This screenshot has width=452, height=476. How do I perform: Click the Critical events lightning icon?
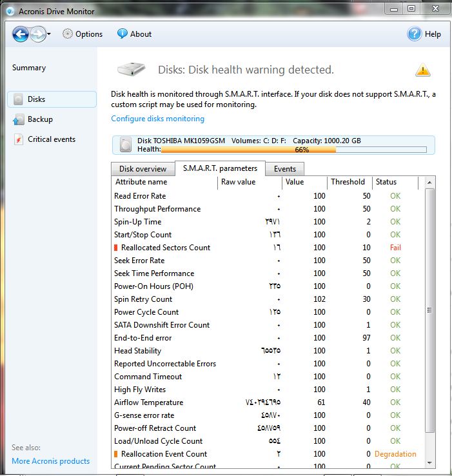[19, 140]
